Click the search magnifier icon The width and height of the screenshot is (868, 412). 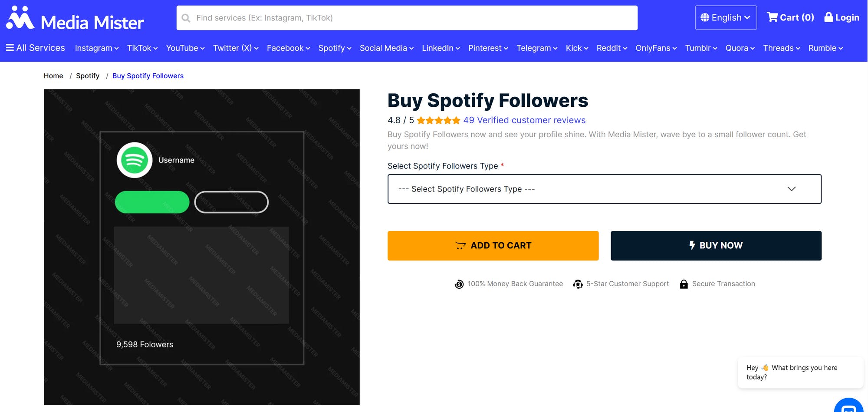(186, 18)
